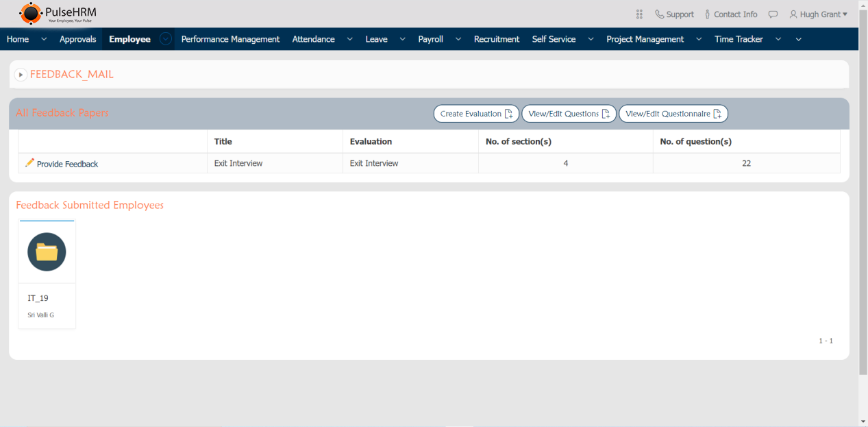868x427 pixels.
Task: Go to the Approvals menu item
Action: pyautogui.click(x=77, y=39)
